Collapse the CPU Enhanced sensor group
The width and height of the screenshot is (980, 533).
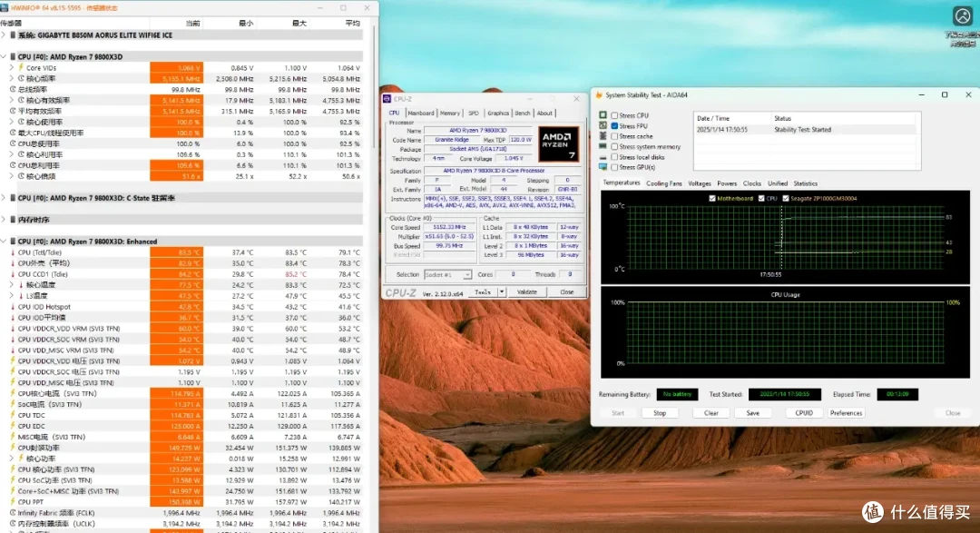point(4,242)
